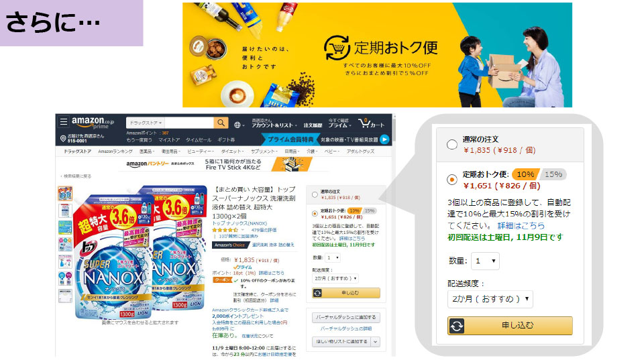Click the refresh icon on enlarged 申し込む button
Image resolution: width=644 pixels, height=362 pixels.
click(457, 326)
